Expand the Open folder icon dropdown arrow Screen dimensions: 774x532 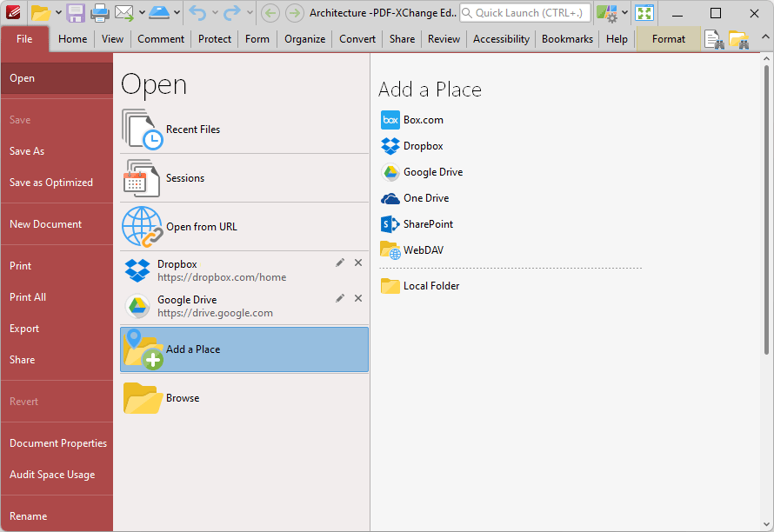point(58,13)
